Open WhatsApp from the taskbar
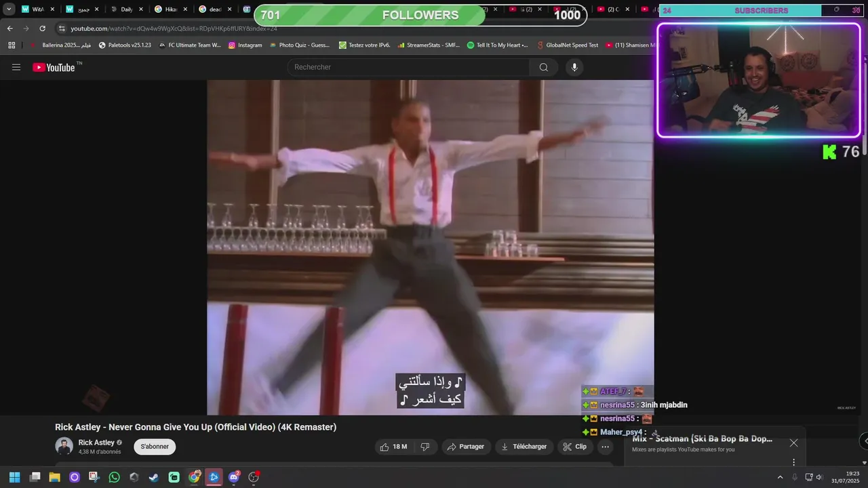Screen dimensions: 868x488 114,477
